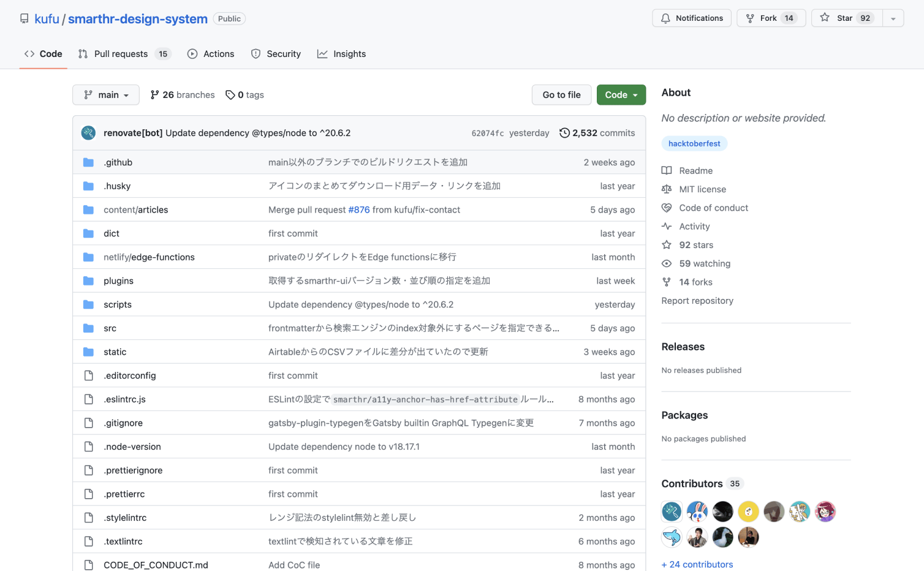Open pull request #876 link
Viewport: 924px width, 571px height.
click(359, 210)
